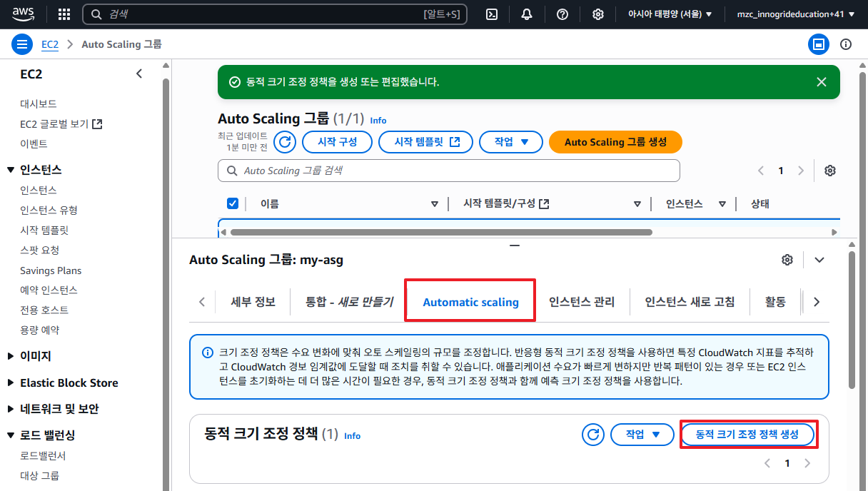Focus the Auto Scaling 그룹 검색 field
Viewport: 868px width, 491px height.
pos(449,171)
